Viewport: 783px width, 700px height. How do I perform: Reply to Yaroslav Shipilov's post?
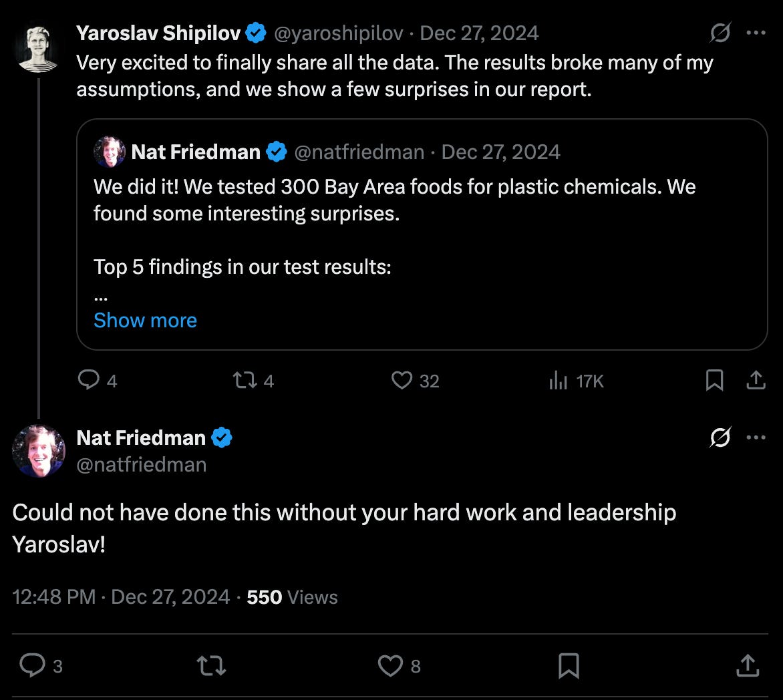pyautogui.click(x=89, y=380)
